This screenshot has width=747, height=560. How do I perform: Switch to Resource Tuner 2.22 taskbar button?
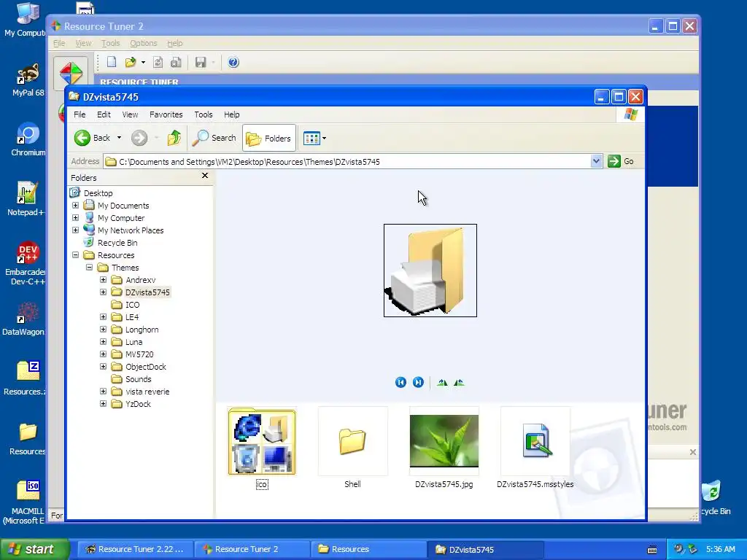(135, 549)
